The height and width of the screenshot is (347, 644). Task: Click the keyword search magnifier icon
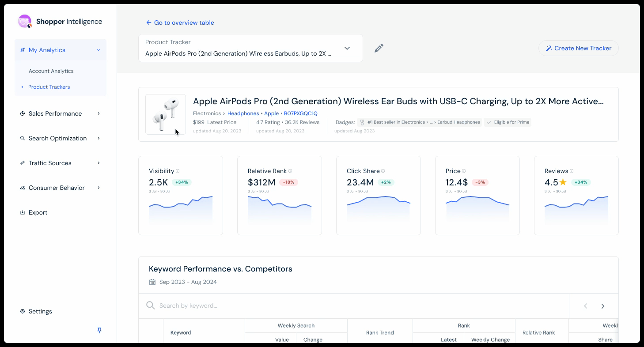tap(151, 306)
